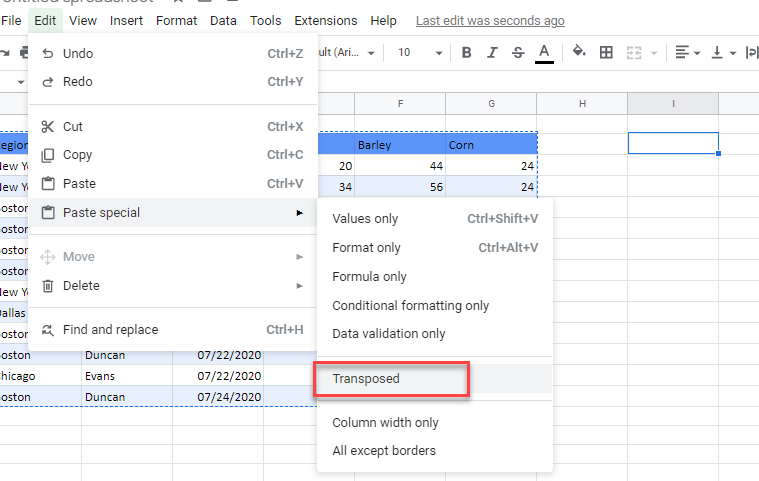This screenshot has height=481, width=759.
Task: Toggle italic text formatting
Action: pyautogui.click(x=492, y=53)
